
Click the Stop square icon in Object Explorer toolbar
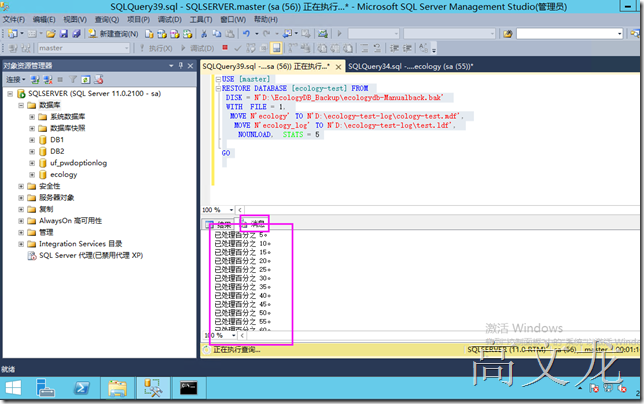[60, 79]
